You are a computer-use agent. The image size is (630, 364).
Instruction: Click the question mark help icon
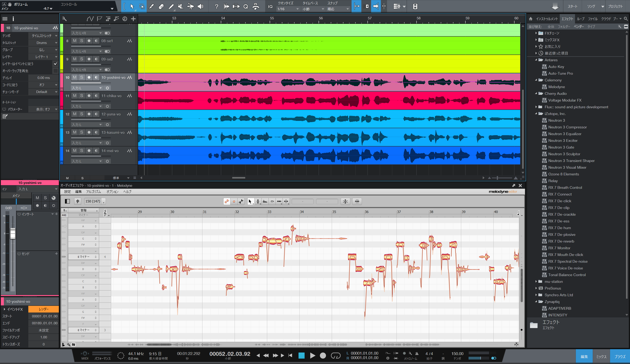coord(217,7)
